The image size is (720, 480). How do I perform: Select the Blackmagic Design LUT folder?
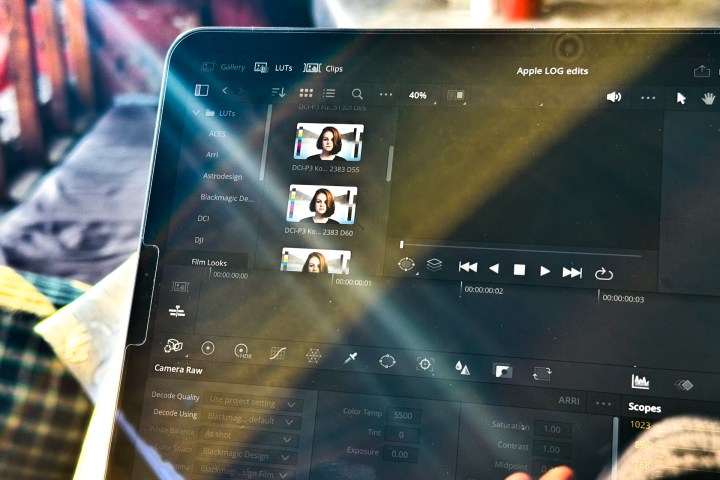226,198
